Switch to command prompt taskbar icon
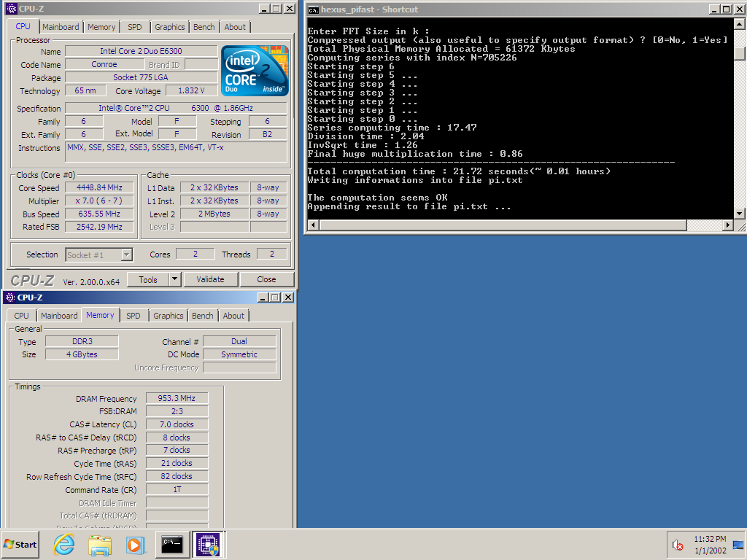This screenshot has width=747, height=560. click(172, 544)
